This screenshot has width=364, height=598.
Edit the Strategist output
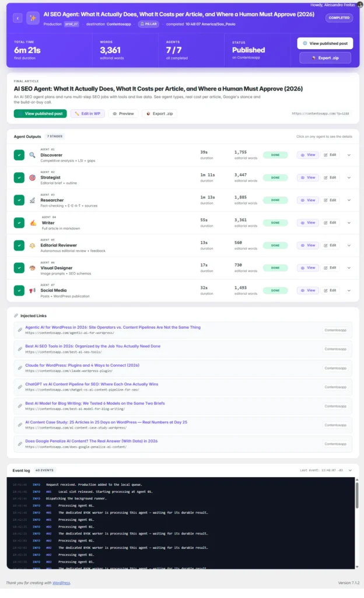point(330,178)
